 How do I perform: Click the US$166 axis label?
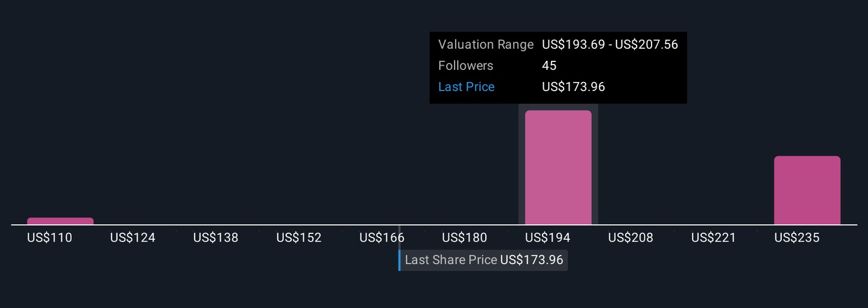click(x=382, y=237)
